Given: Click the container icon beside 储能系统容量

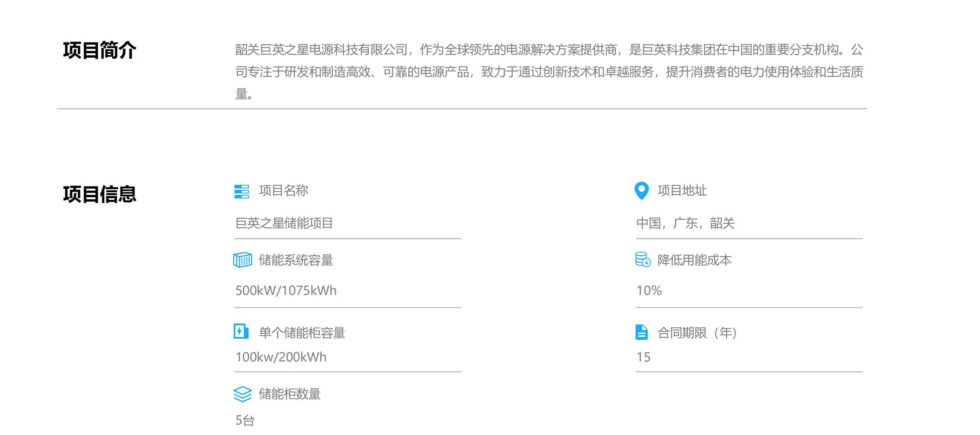Looking at the screenshot, I should click(243, 260).
